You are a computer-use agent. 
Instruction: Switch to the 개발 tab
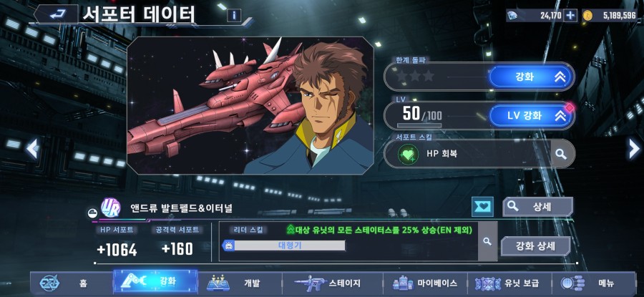point(240,283)
